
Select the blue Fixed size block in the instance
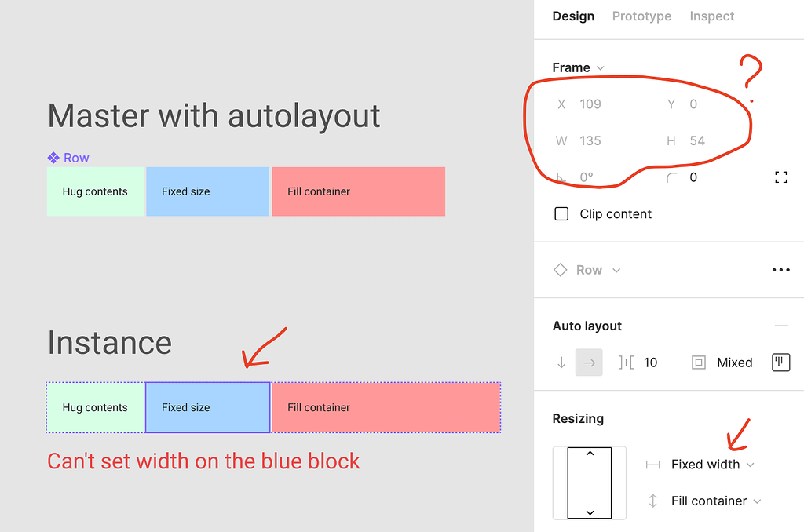tap(207, 407)
